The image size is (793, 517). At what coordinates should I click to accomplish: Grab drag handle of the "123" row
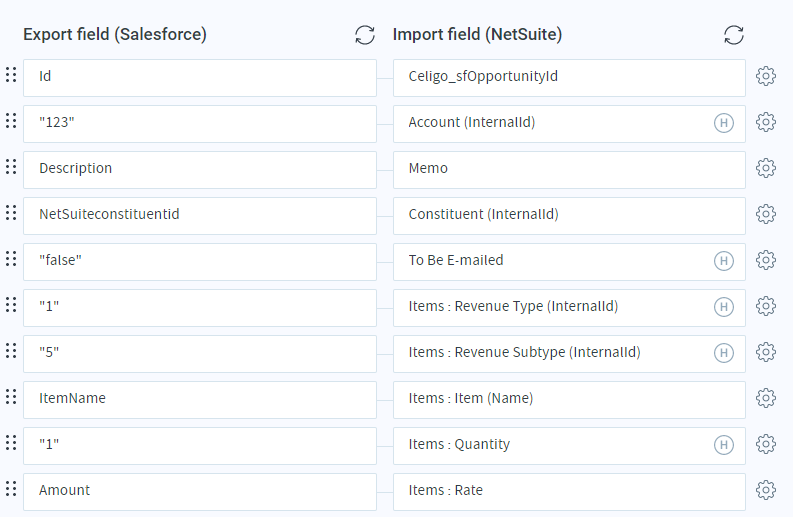pos(11,121)
